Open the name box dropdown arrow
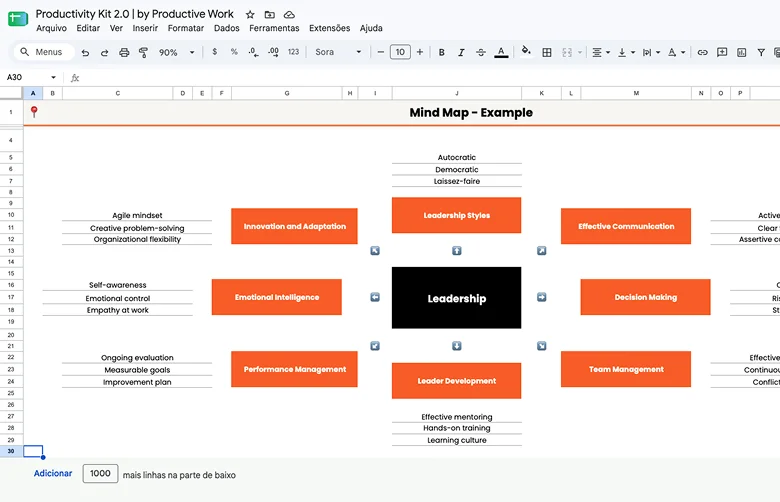Screen dimensions: 780x502 53,77
